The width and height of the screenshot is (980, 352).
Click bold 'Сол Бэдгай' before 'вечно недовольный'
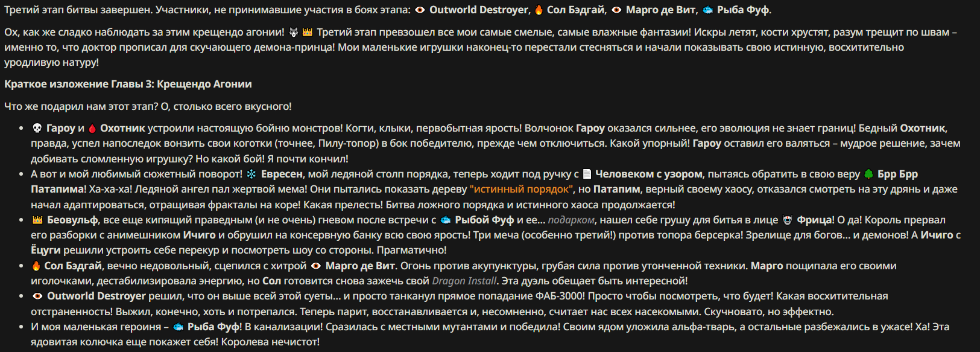(x=73, y=266)
